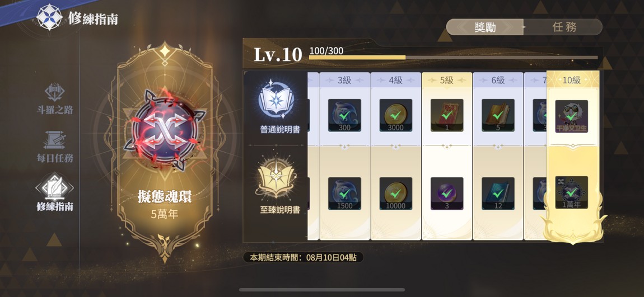Tap the 10級 final reward avatar item
The width and height of the screenshot is (644, 297).
[x=571, y=116]
